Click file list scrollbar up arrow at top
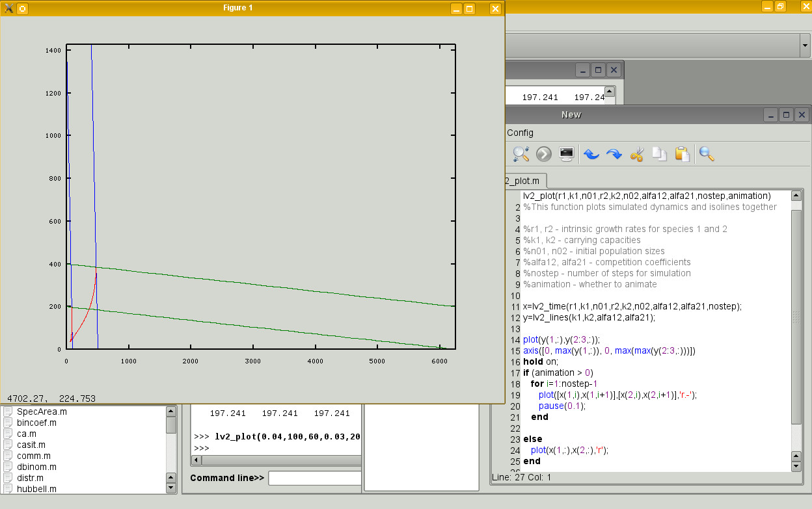 171,411
